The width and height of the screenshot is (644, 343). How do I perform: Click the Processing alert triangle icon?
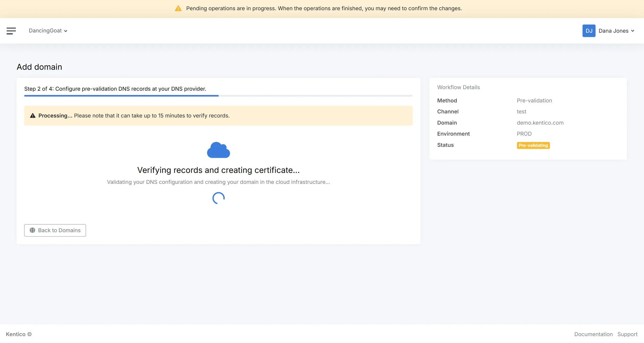pos(33,115)
